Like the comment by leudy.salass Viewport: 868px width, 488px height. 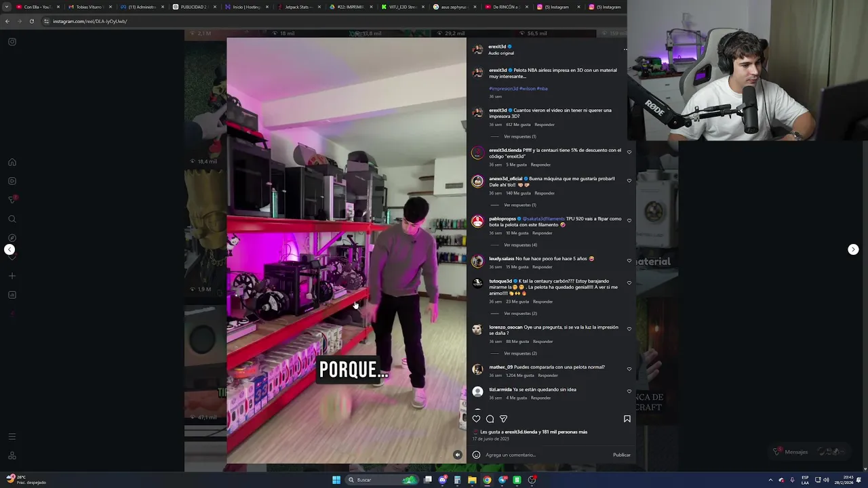[x=629, y=260]
